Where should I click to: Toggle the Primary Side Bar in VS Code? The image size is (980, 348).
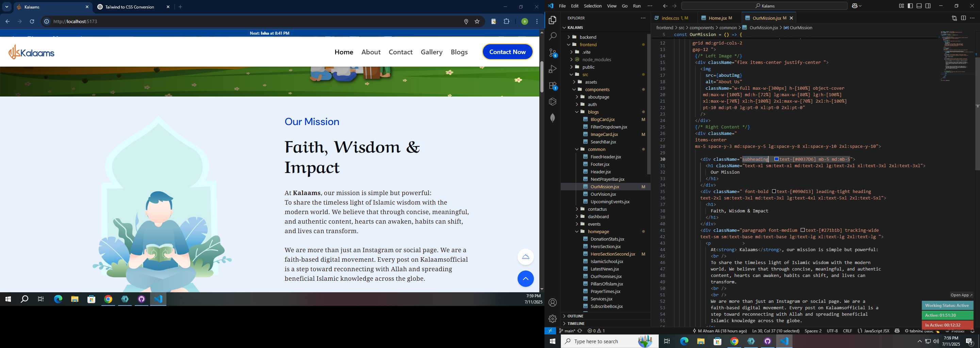(x=910, y=6)
